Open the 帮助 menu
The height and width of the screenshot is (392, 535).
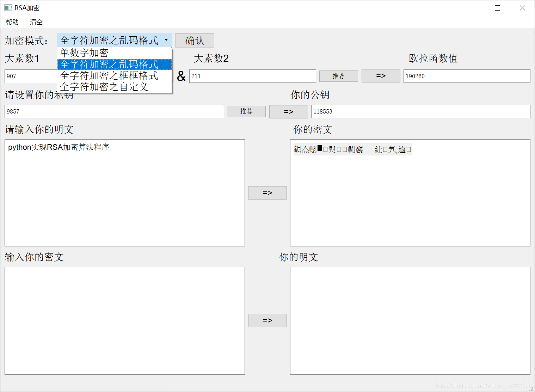tap(12, 22)
